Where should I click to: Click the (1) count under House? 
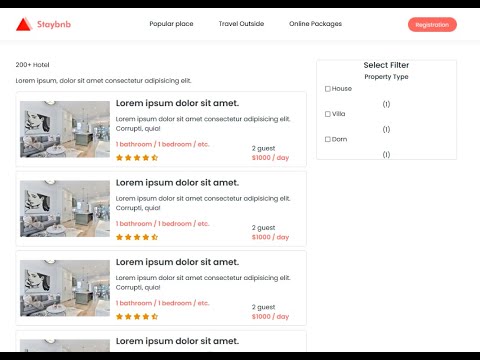(x=386, y=104)
